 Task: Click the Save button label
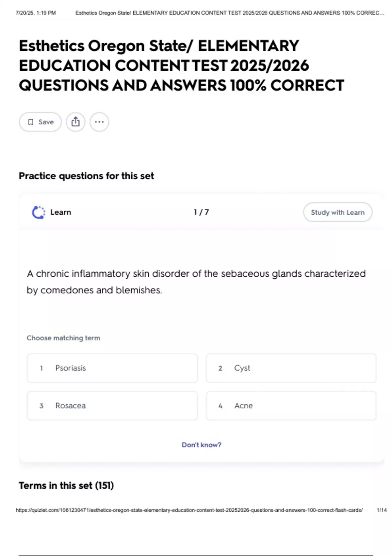46,122
